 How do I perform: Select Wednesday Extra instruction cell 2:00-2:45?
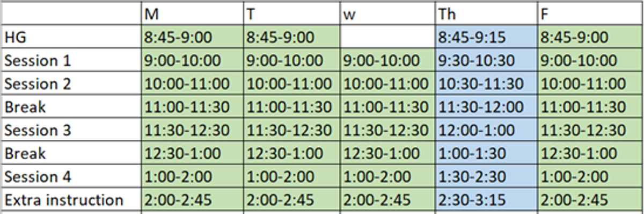click(388, 200)
